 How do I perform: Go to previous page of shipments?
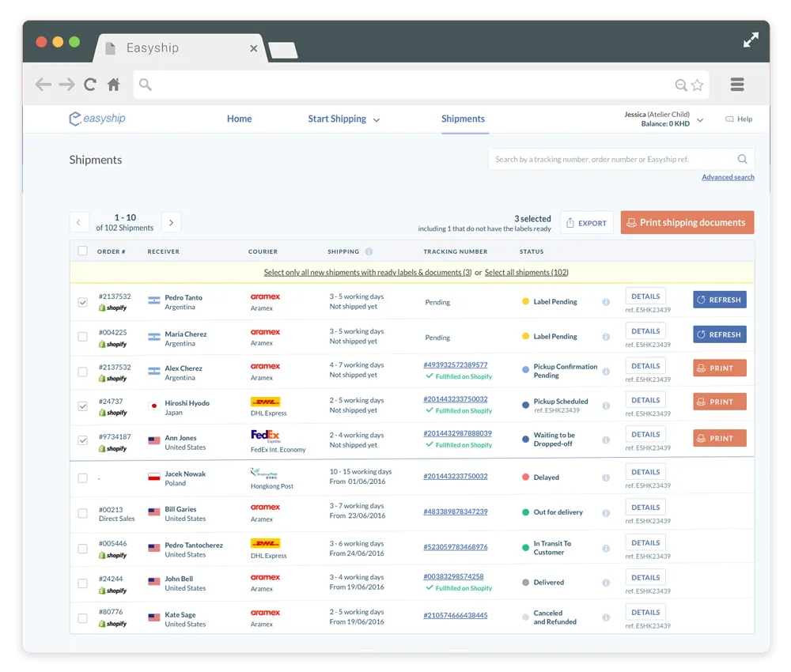(x=78, y=222)
